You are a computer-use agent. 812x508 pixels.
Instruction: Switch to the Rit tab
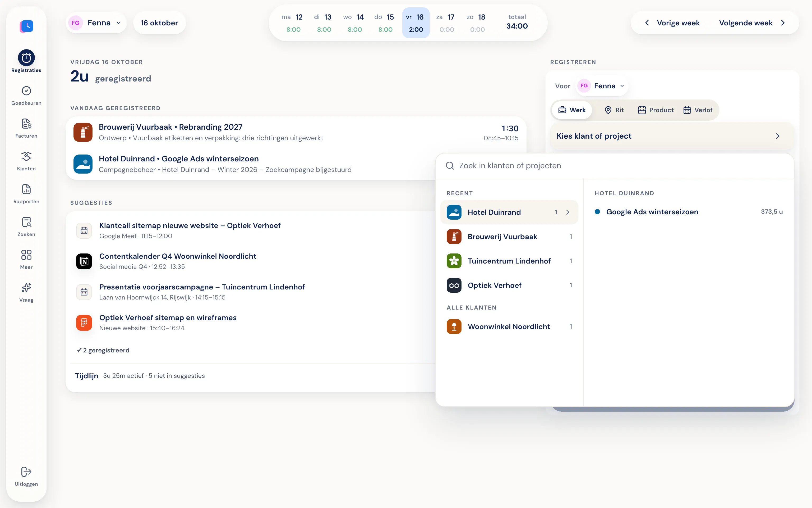coord(614,110)
